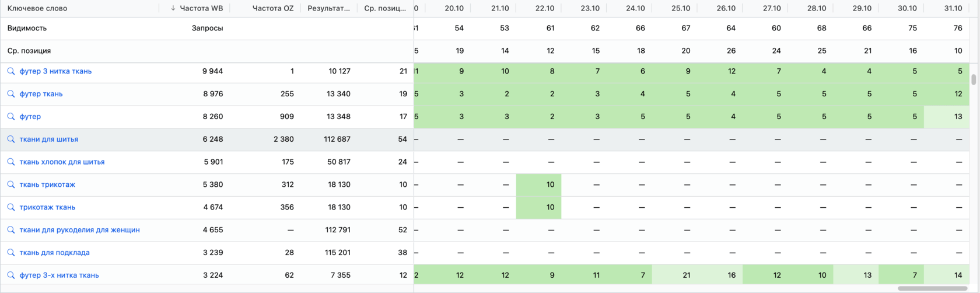Click the Результат column header
Image resolution: width=980 pixels, height=293 pixels.
tap(328, 8)
